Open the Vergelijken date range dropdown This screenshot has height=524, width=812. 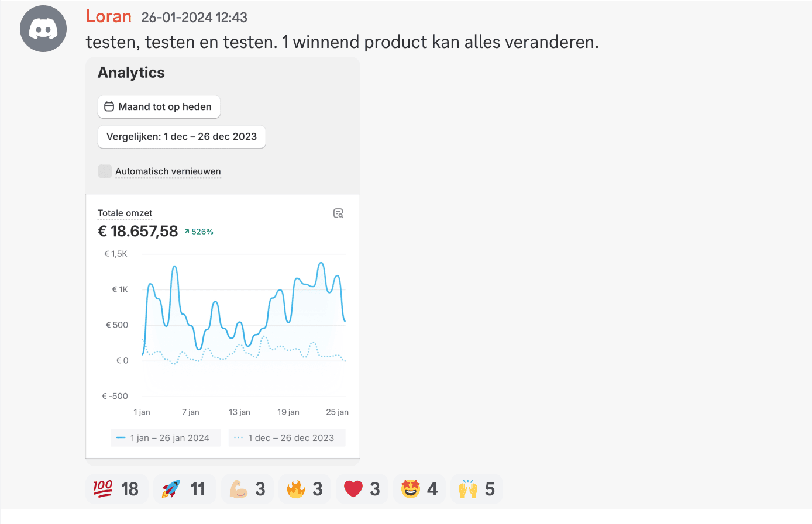tap(181, 137)
